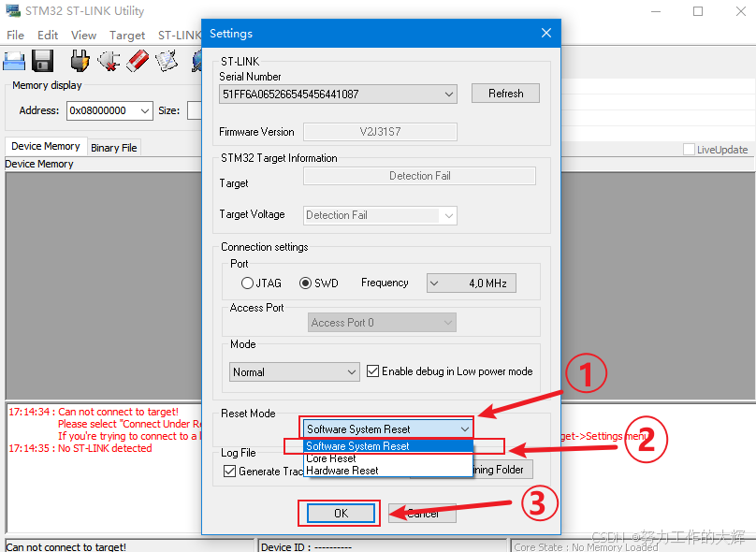Click the 17:14:34 'Can not connect to target!' log line
The height and width of the screenshot is (552, 756).
point(94,412)
